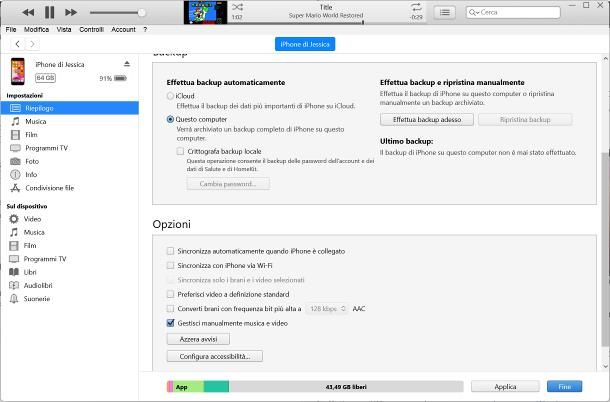
Task: Go back with the left arrow
Action: click(x=18, y=44)
